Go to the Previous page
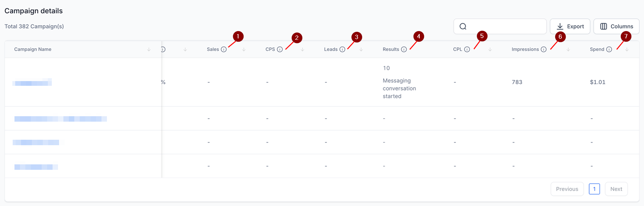The image size is (644, 206). (x=567, y=189)
